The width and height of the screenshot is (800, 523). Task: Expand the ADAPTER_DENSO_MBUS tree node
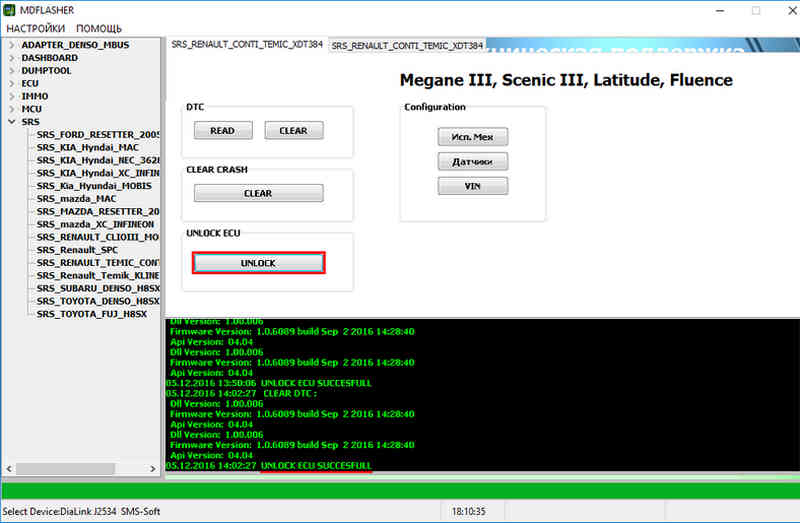pyautogui.click(x=12, y=45)
